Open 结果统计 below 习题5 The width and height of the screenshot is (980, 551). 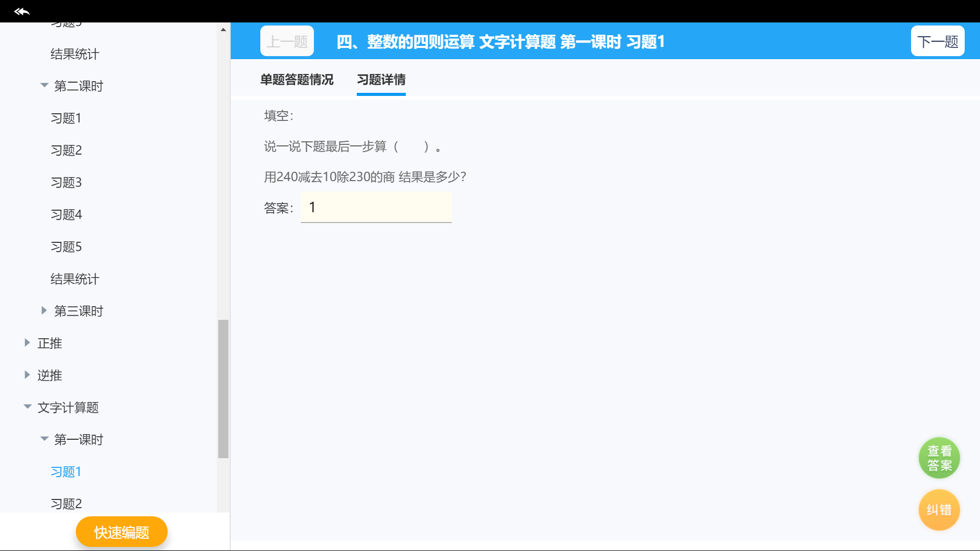tap(75, 279)
